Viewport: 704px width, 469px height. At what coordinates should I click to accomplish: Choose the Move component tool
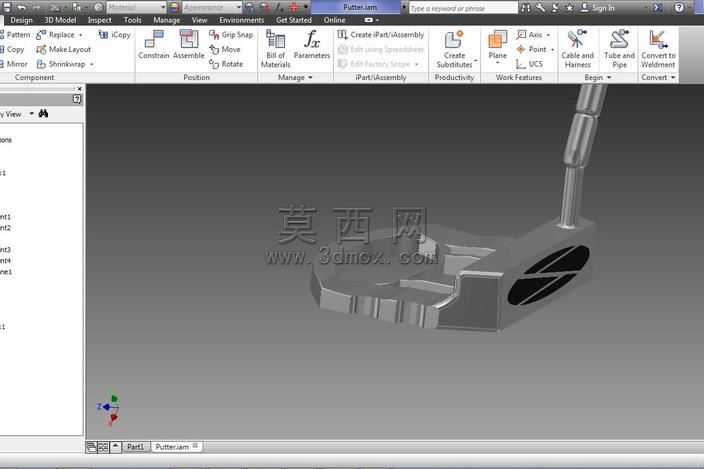coord(225,49)
